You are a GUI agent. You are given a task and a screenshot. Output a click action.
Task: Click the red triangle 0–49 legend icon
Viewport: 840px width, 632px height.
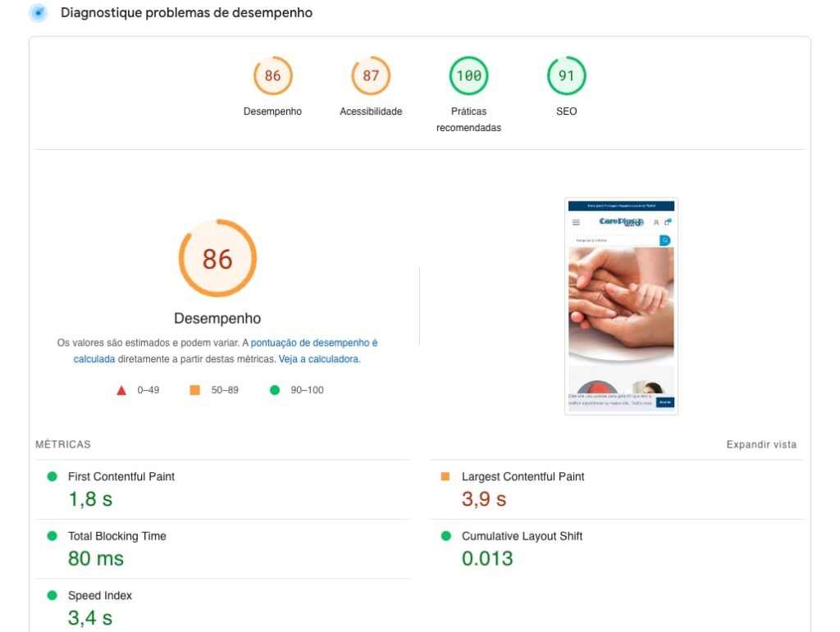(x=121, y=390)
